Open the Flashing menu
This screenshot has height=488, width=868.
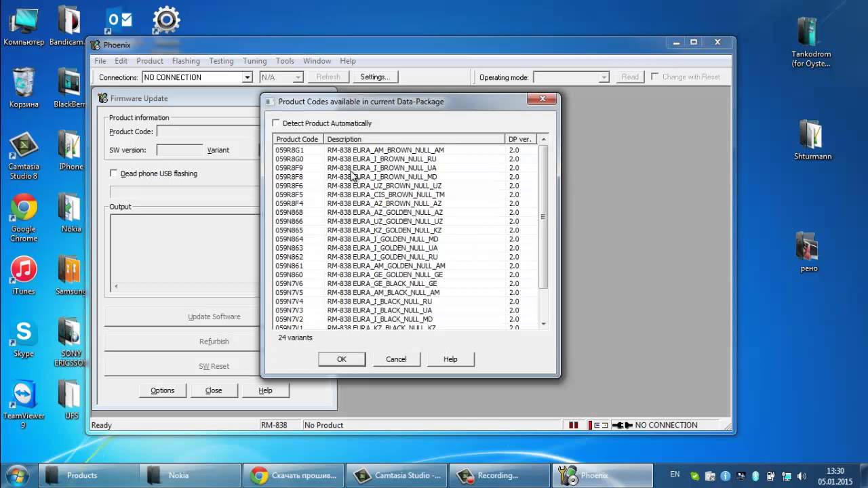[186, 61]
